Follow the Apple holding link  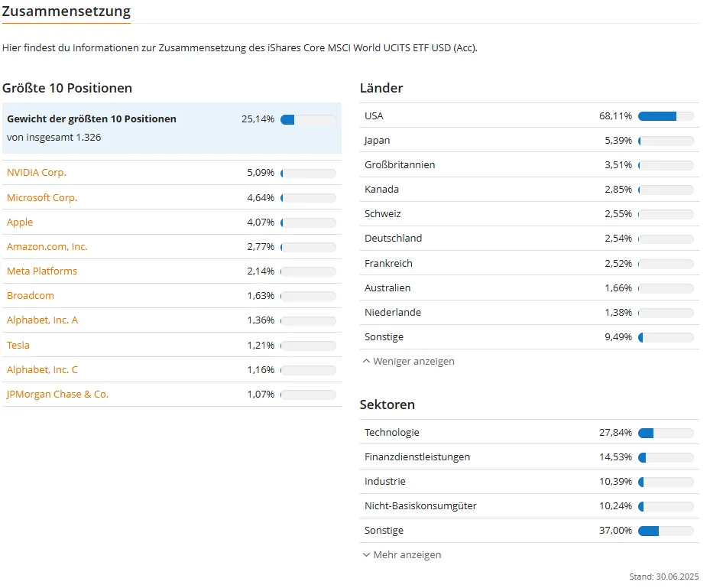point(20,223)
